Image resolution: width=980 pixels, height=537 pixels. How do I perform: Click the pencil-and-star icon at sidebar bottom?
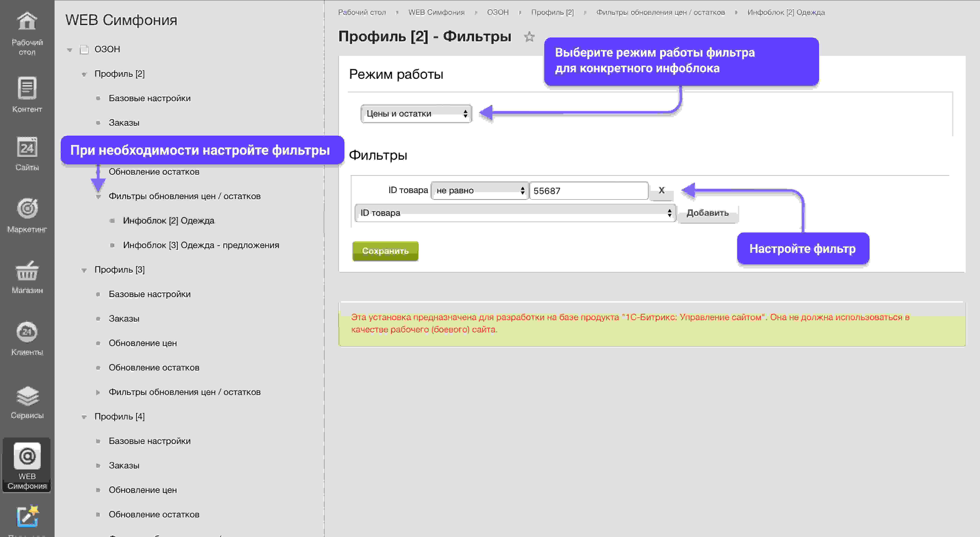coord(27,516)
